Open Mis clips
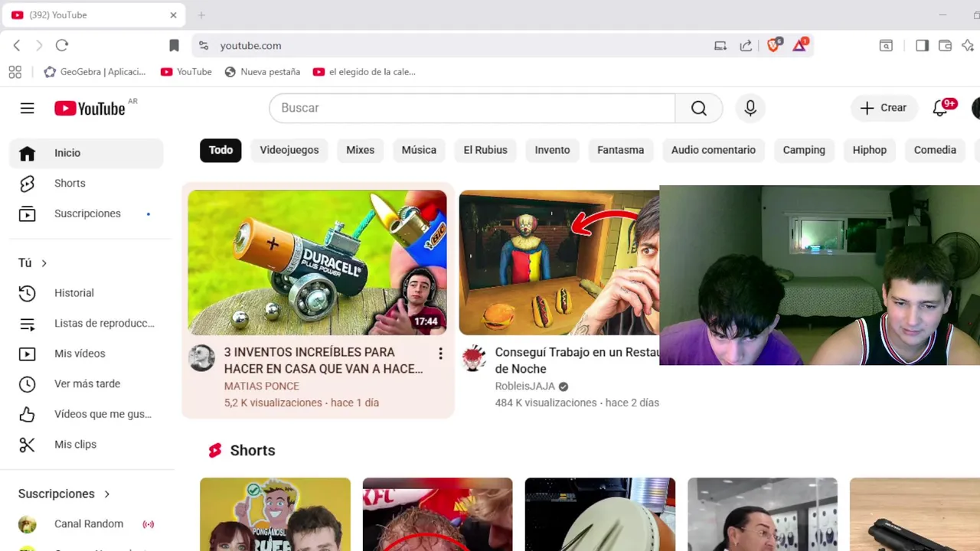 click(87, 444)
